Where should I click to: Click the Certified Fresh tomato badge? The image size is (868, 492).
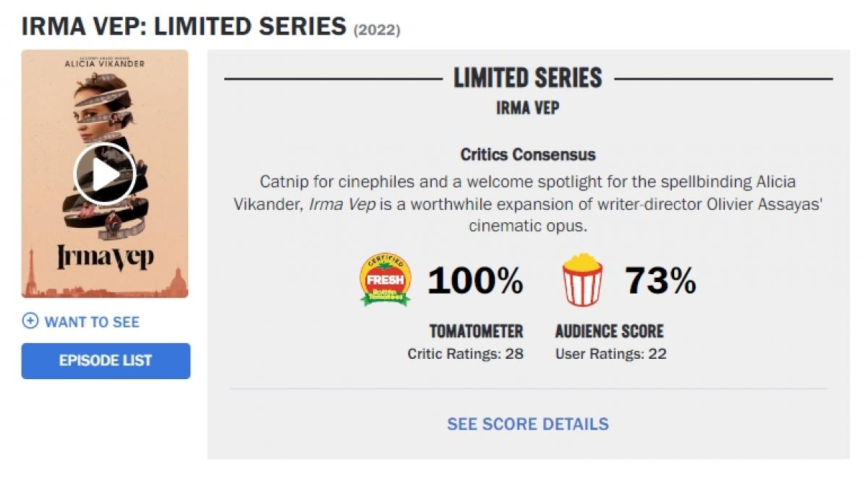pyautogui.click(x=386, y=279)
